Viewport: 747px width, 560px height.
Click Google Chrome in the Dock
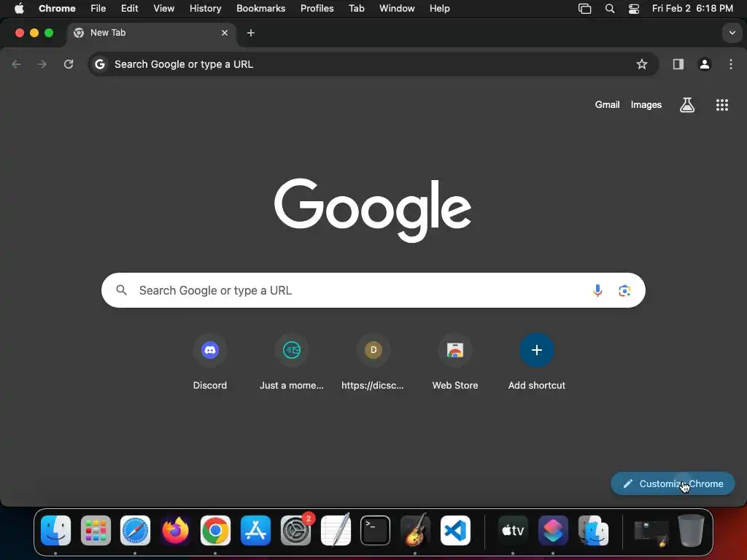point(215,531)
